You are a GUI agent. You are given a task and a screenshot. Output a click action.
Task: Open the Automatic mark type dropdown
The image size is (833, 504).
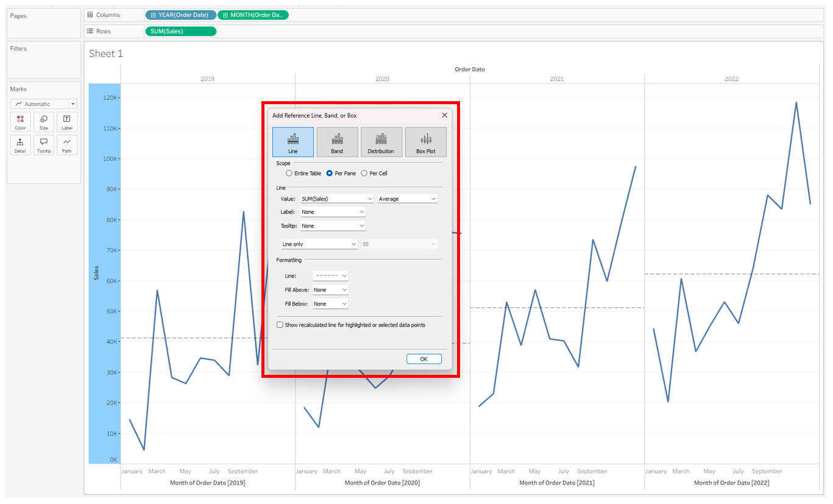pos(44,104)
